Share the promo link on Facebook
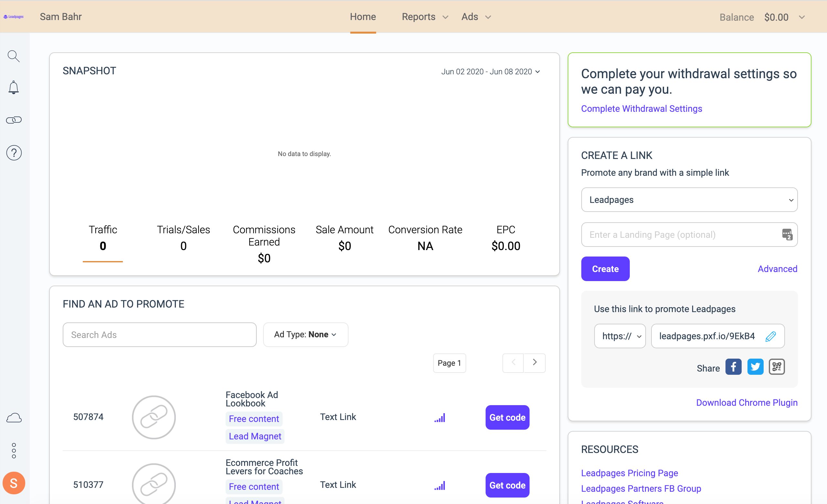827x504 pixels. (733, 367)
